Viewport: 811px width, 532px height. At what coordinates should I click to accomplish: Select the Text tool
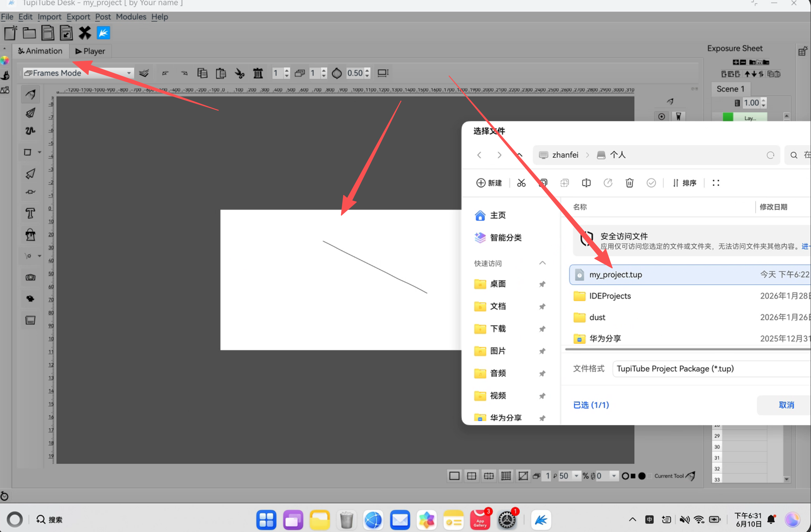point(31,213)
